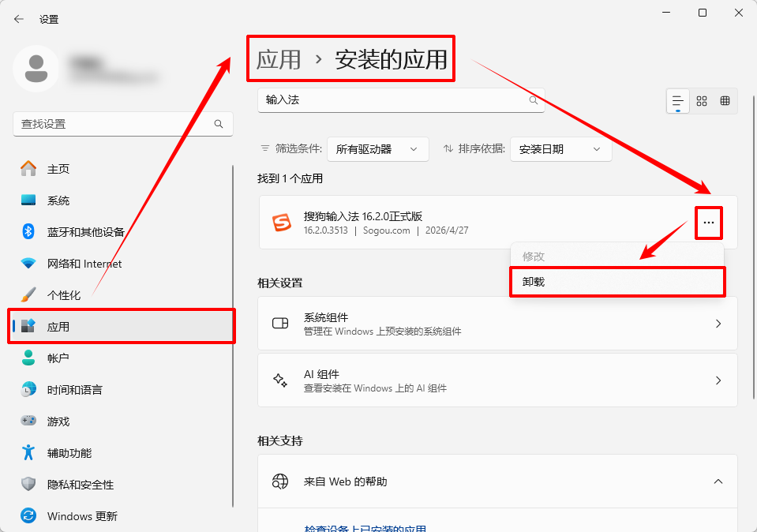The height and width of the screenshot is (532, 757).
Task: Switch to list view layout
Action: click(x=678, y=101)
